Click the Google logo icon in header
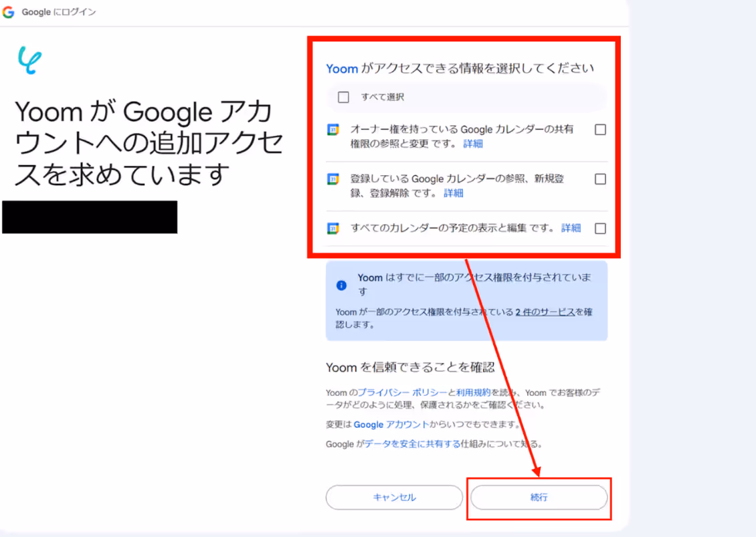The width and height of the screenshot is (756, 537). (x=8, y=12)
